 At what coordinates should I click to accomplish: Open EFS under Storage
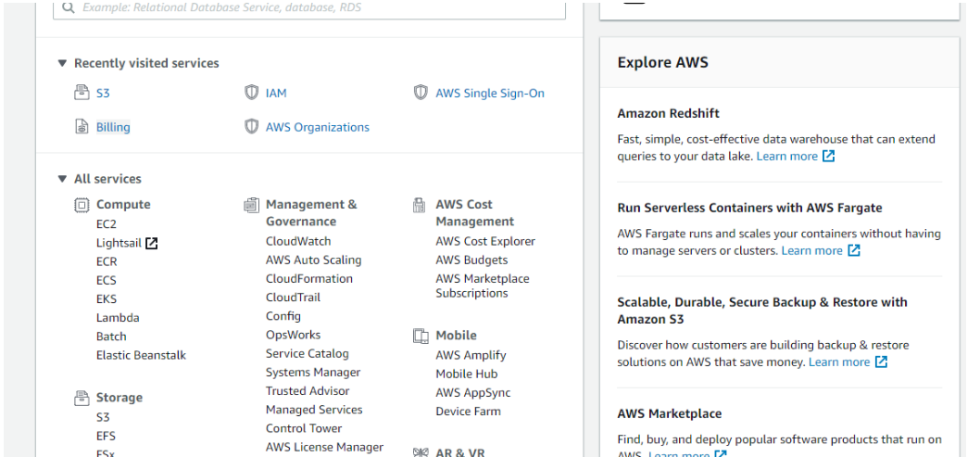click(x=107, y=436)
